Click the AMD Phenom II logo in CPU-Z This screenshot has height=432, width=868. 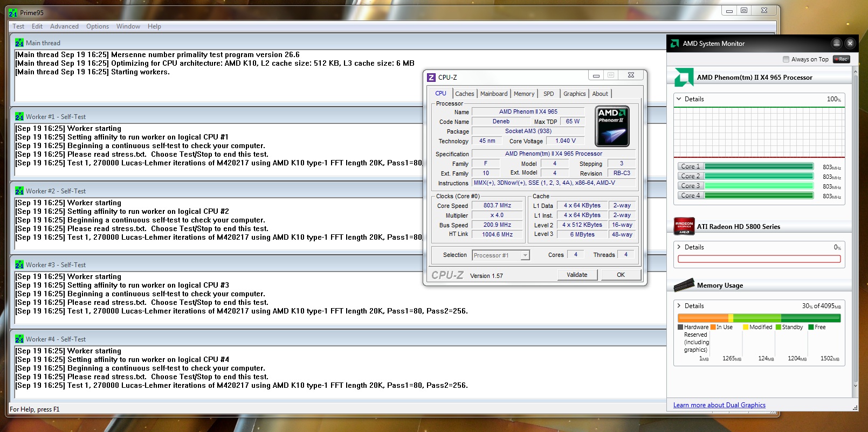(x=612, y=127)
